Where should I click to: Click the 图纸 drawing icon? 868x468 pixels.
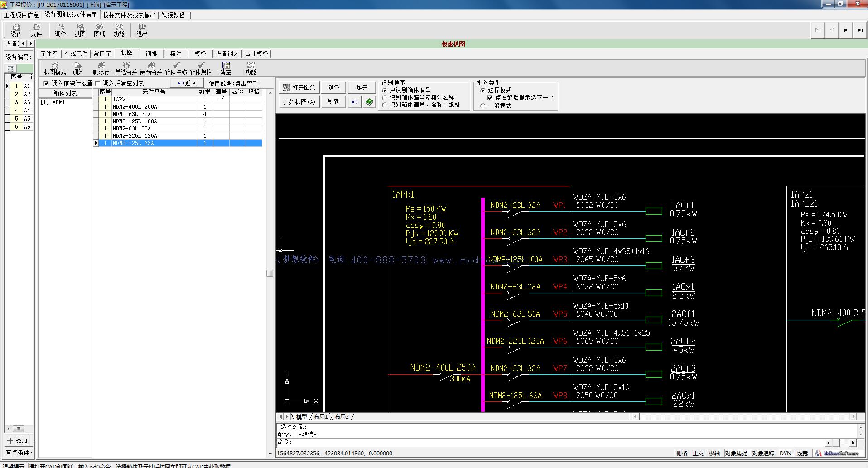pyautogui.click(x=99, y=30)
